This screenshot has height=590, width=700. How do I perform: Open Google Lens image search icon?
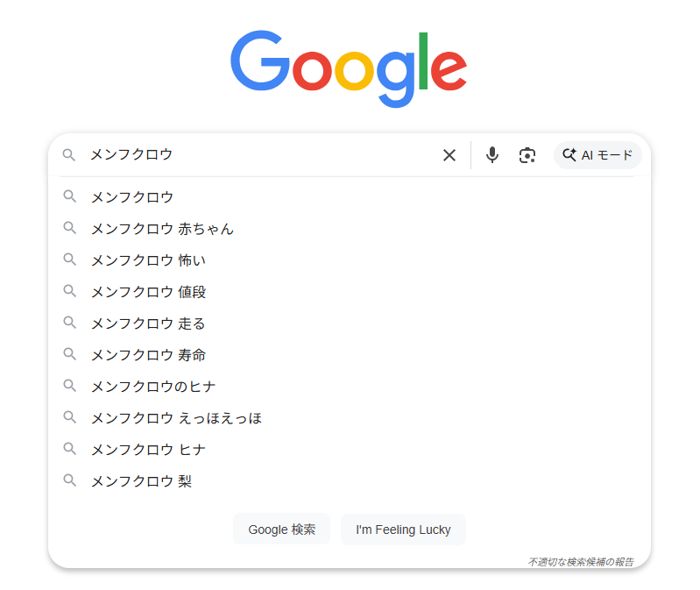tap(527, 155)
